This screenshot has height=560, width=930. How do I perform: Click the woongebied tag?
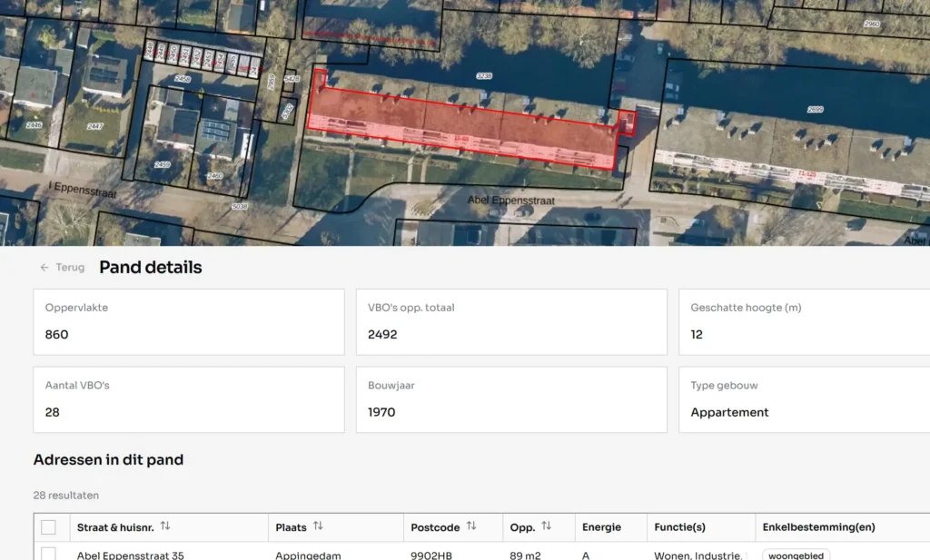click(x=796, y=555)
